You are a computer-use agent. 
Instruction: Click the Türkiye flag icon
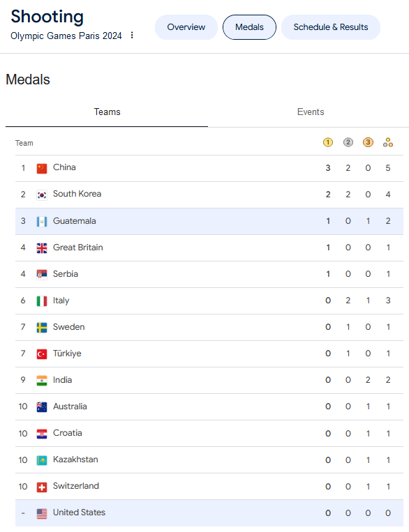42,355
